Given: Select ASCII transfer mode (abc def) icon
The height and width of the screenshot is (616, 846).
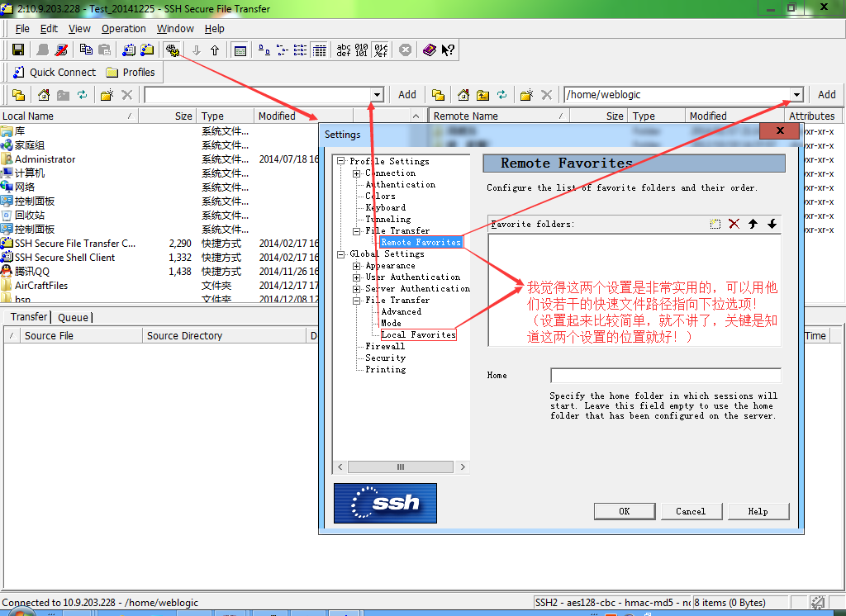Looking at the screenshot, I should 344,50.
